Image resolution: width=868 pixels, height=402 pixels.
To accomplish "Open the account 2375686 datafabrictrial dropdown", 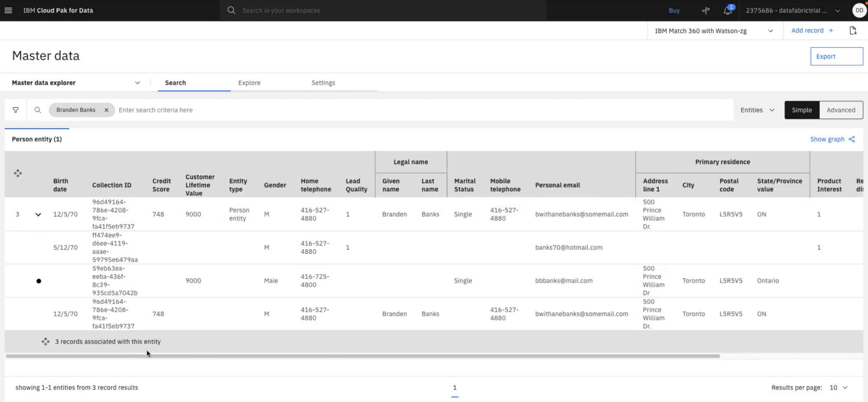I will coord(793,11).
